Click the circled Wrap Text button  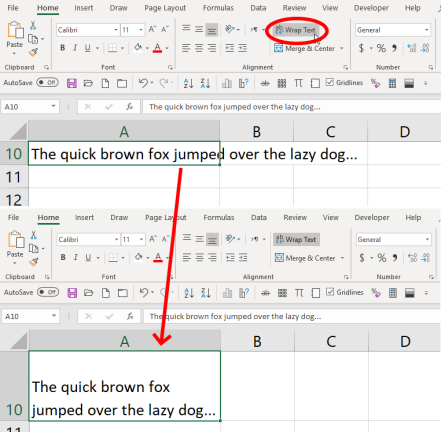pos(296,30)
